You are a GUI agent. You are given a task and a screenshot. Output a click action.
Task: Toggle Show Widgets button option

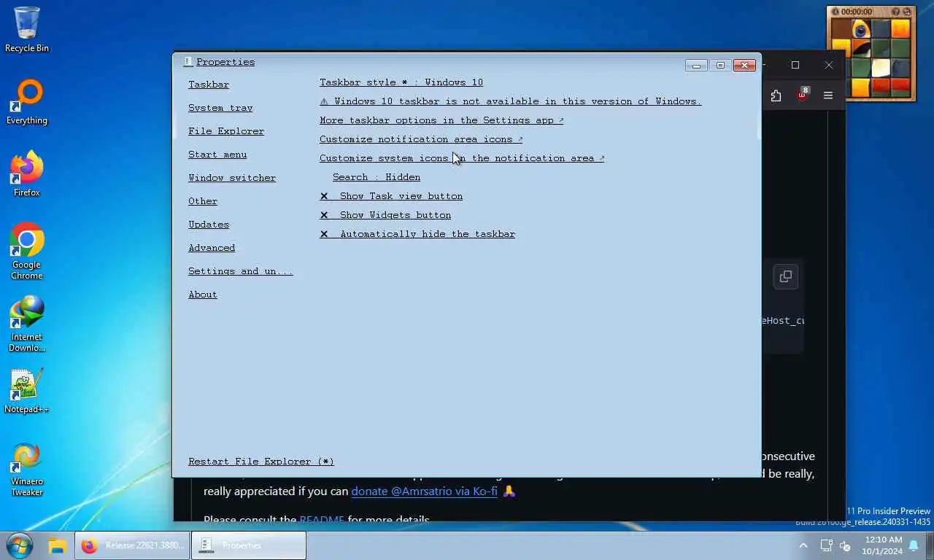point(385,215)
